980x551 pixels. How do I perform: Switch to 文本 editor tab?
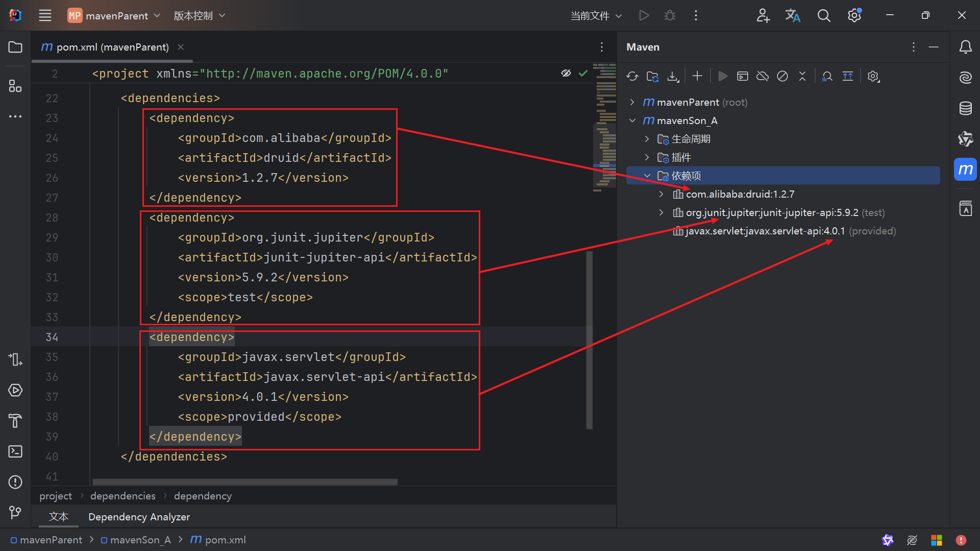pos(59,516)
